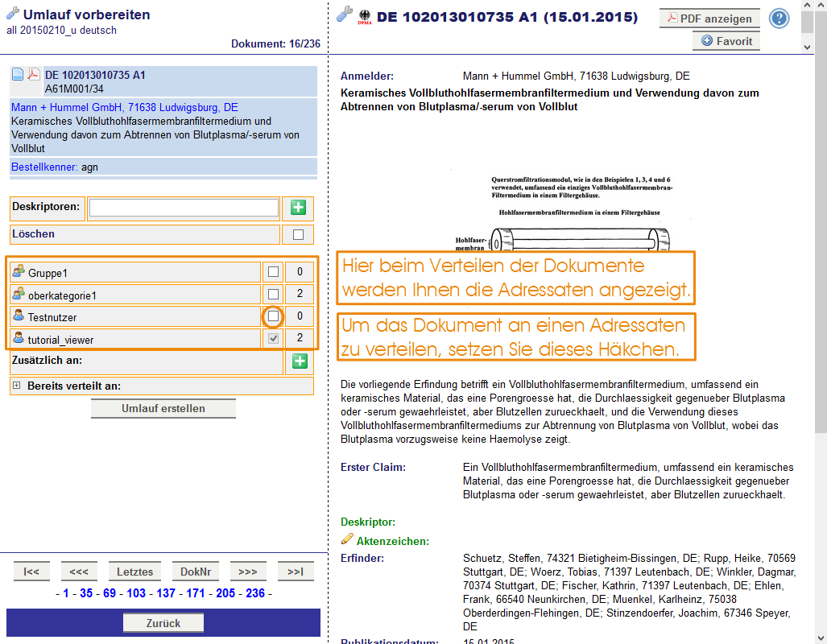827x644 pixels.
Task: Add document to Favorit
Action: [x=726, y=41]
